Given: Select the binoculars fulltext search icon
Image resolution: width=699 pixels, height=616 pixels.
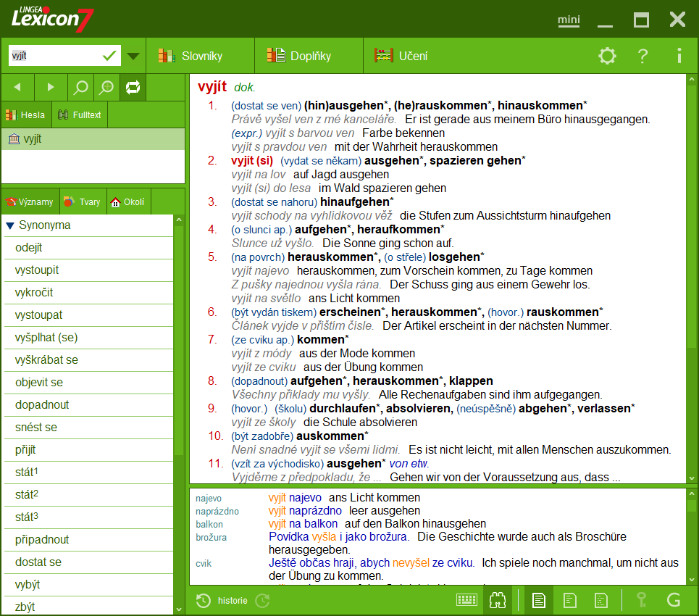Looking at the screenshot, I should point(497,600).
